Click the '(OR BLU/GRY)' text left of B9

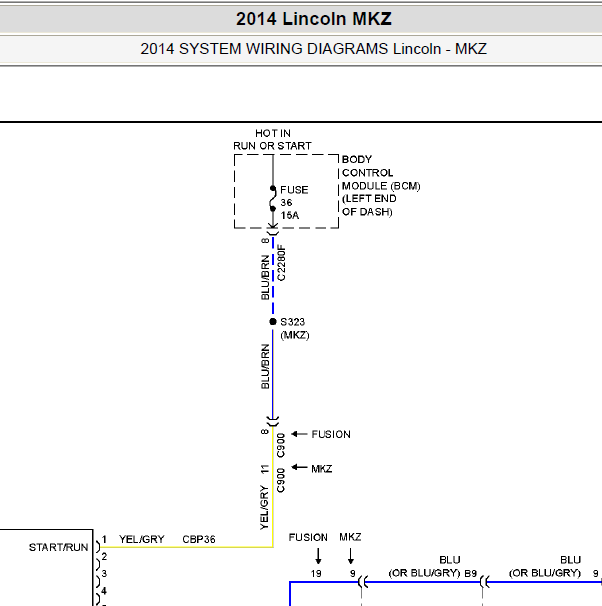coord(424,573)
